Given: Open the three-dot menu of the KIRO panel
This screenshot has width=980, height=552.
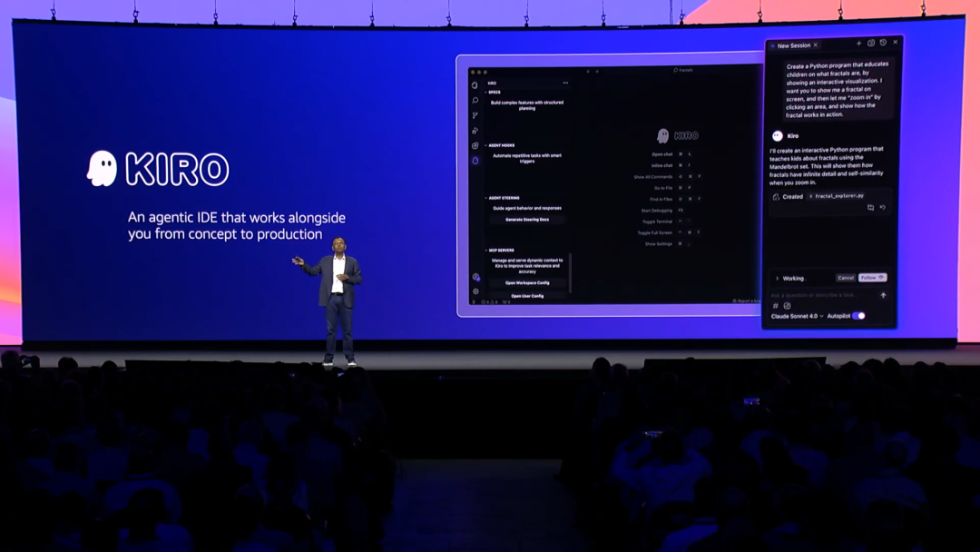Looking at the screenshot, I should pyautogui.click(x=565, y=83).
